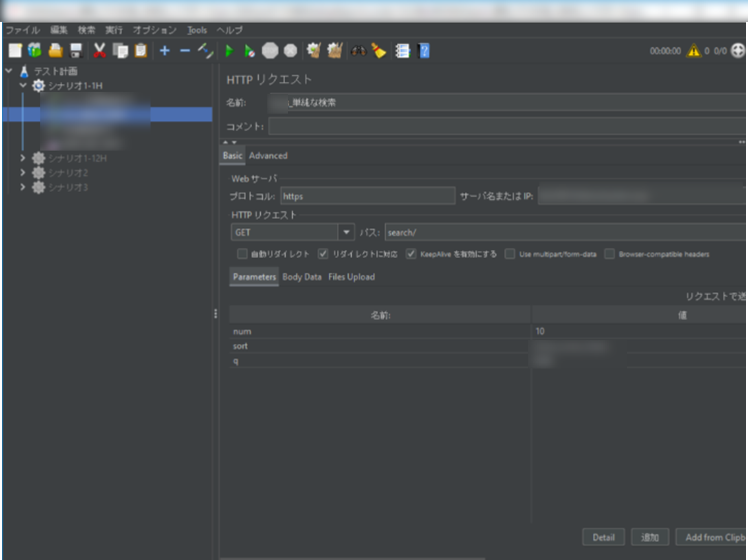Click the コメント input field
This screenshot has width=748, height=560.
point(506,126)
